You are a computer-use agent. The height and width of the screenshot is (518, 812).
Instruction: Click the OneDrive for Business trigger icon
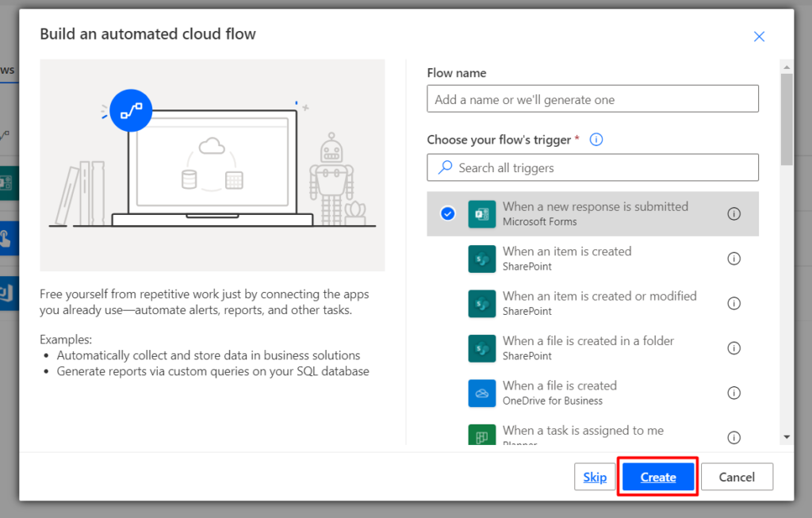[481, 393]
